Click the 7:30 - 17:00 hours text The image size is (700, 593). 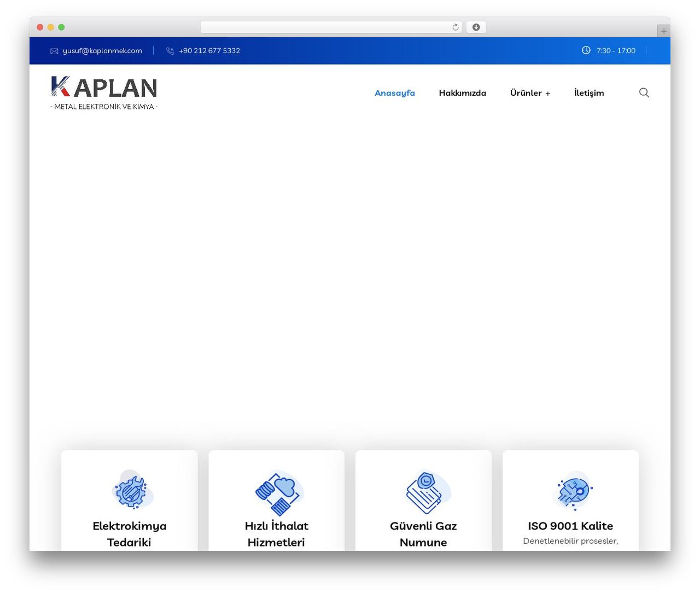point(616,51)
